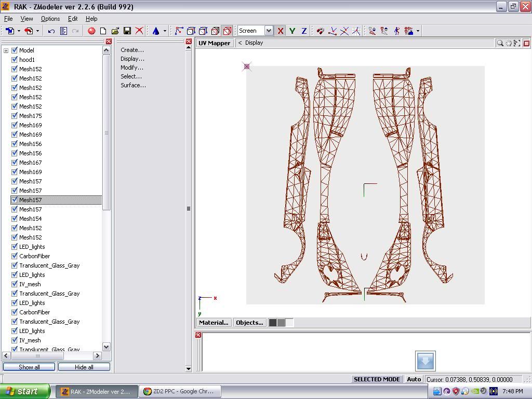
Task: Select the hand pan tool in viewport
Action: coord(509,43)
